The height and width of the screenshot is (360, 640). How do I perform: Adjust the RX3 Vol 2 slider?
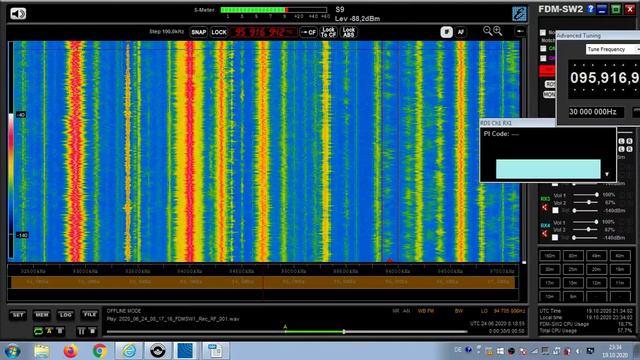(x=586, y=202)
